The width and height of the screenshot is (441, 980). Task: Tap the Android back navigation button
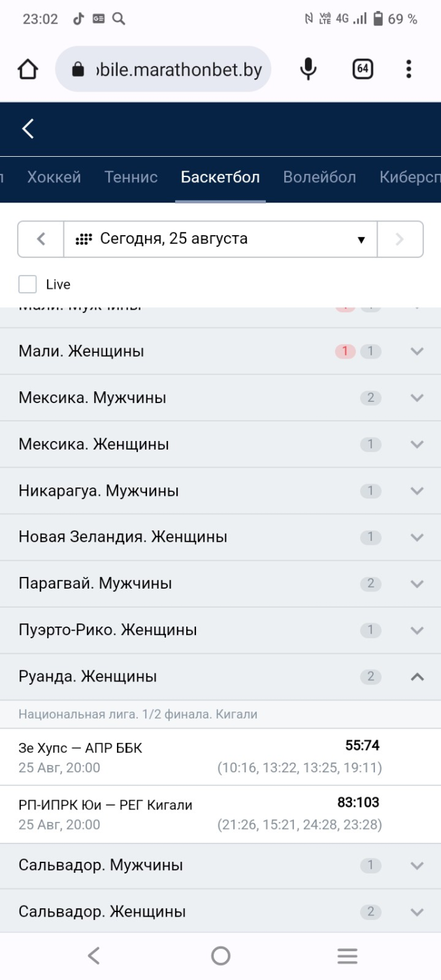[x=93, y=956]
